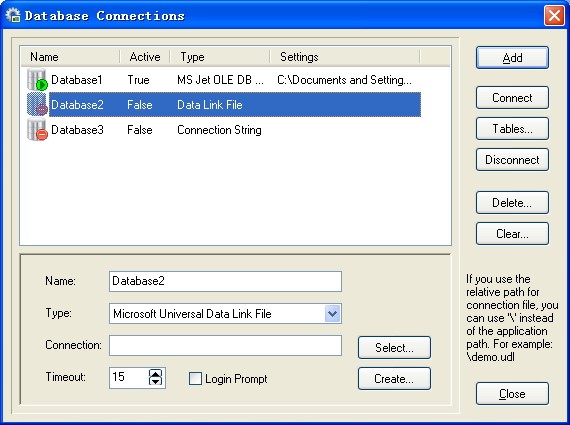This screenshot has height=425, width=570.
Task: Click the gear icon in title bar
Action: click(13, 15)
